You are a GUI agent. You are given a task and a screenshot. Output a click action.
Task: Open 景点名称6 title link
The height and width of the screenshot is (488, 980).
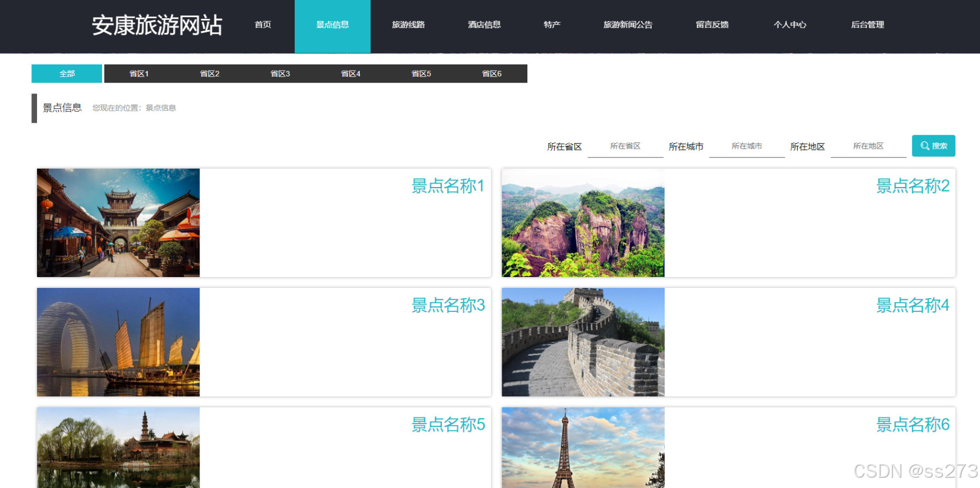[x=913, y=424]
